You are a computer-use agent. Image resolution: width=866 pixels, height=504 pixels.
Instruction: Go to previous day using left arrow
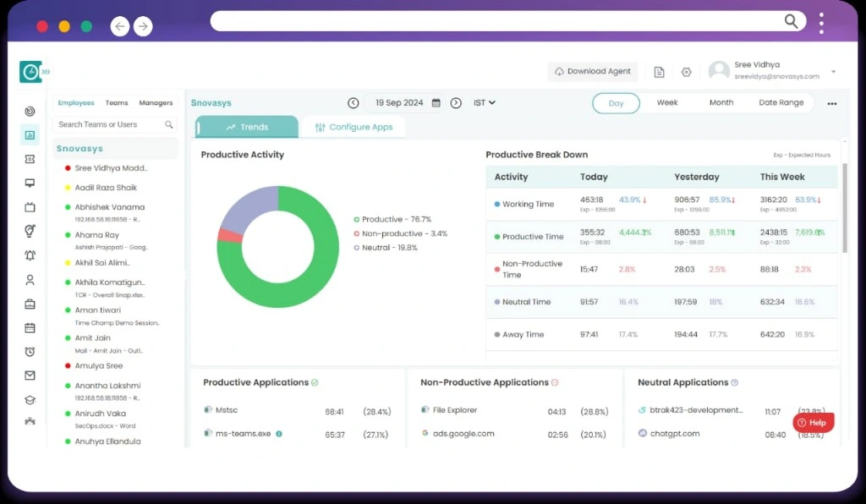[354, 103]
